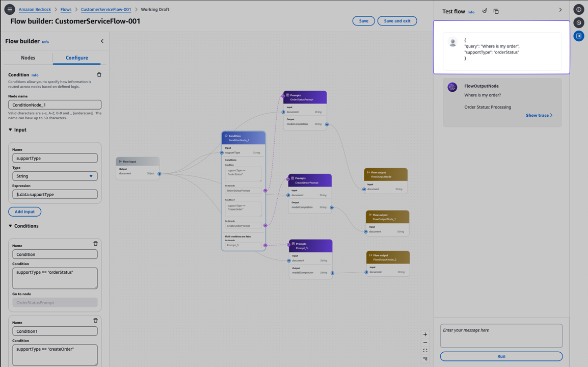The width and height of the screenshot is (588, 367).
Task: Open the hamburger navigation menu
Action: coord(9,9)
